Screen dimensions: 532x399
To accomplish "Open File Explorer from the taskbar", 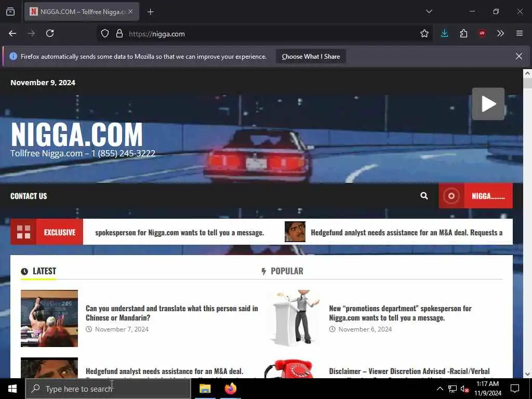I will 205,389.
